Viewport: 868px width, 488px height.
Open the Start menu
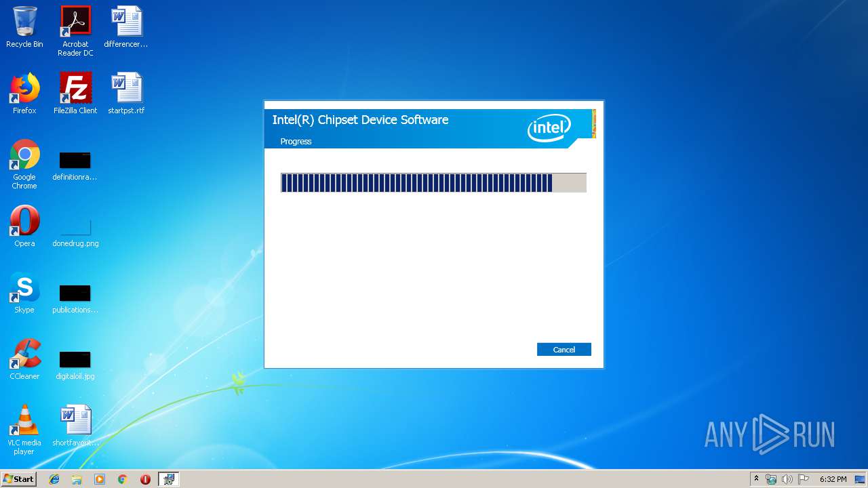(18, 479)
